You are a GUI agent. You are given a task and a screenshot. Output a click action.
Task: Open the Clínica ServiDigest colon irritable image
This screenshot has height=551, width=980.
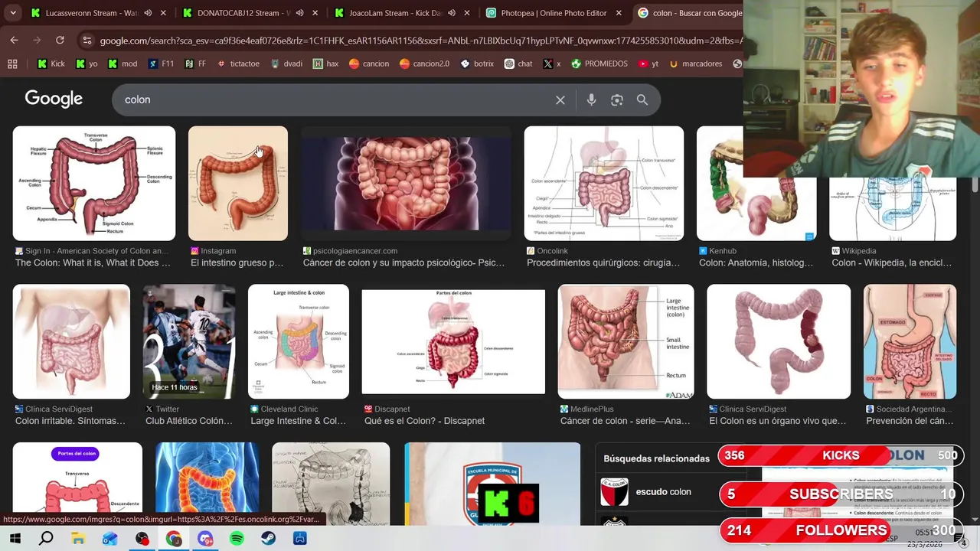71,341
